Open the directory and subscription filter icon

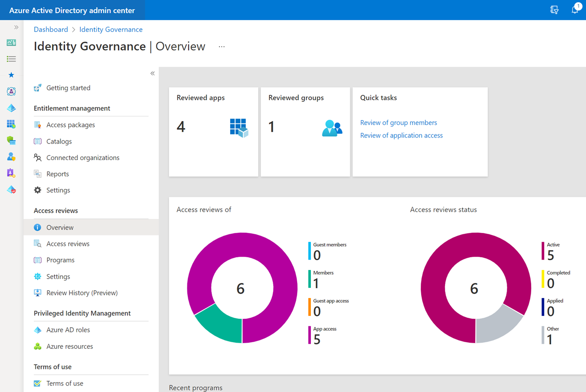[x=555, y=10]
